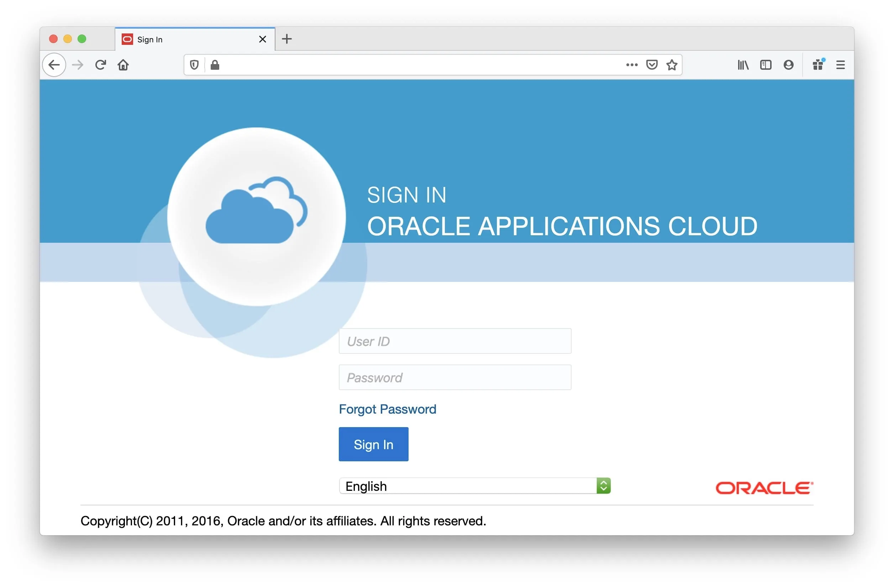View site security via padlock icon

pyautogui.click(x=215, y=65)
